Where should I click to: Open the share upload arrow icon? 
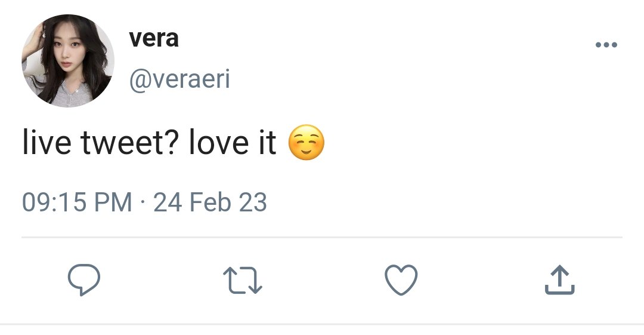559,280
